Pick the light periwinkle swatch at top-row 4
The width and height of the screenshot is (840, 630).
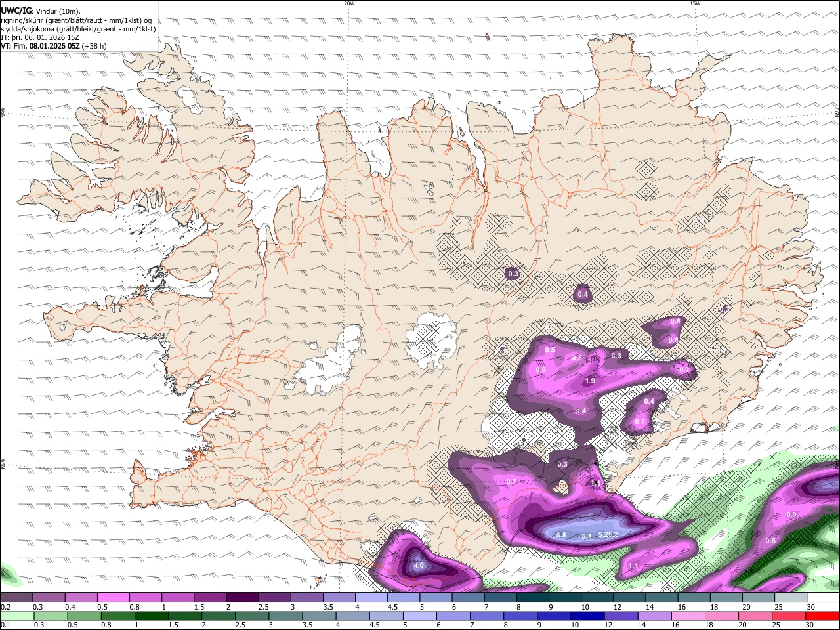tap(371, 598)
